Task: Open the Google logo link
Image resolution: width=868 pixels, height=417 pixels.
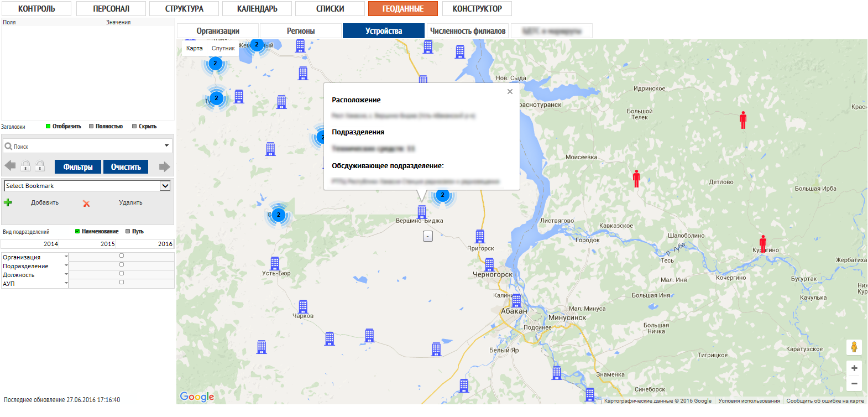Action: pyautogui.click(x=197, y=397)
